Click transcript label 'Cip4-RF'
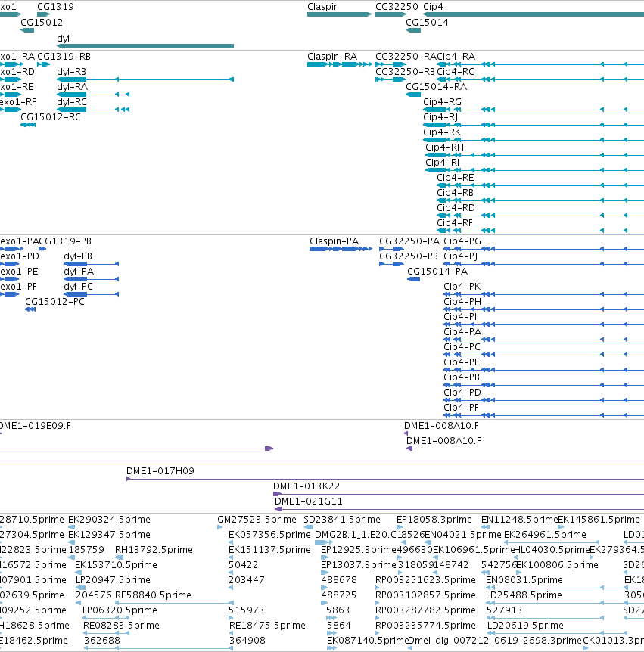Image resolution: width=644 pixels, height=652 pixels. (455, 223)
